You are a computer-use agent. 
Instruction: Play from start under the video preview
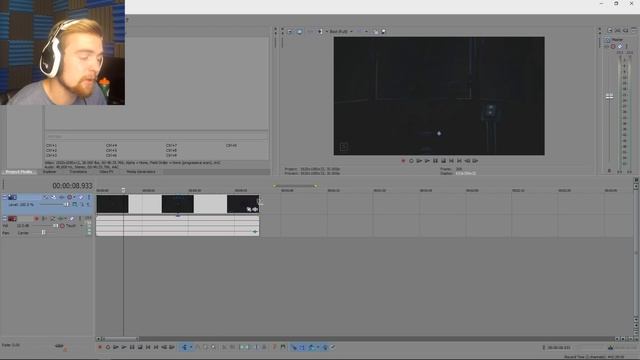pyautogui.click(x=419, y=161)
